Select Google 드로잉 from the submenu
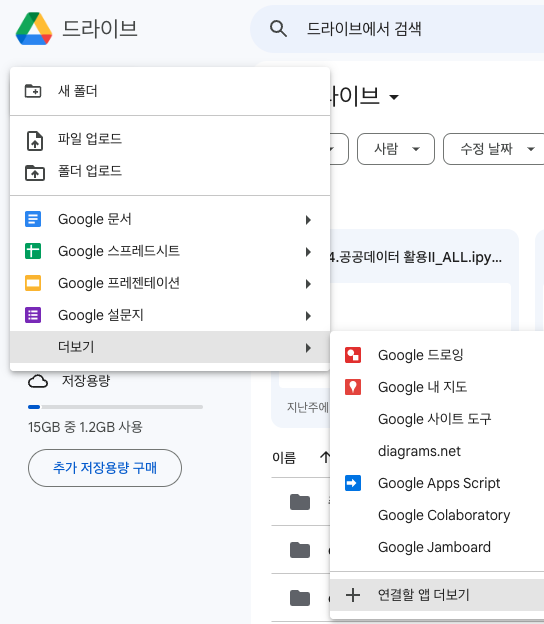 [x=437, y=355]
